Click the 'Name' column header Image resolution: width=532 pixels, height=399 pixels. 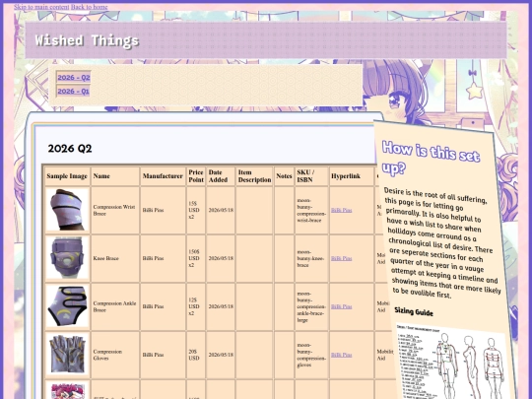(115, 176)
